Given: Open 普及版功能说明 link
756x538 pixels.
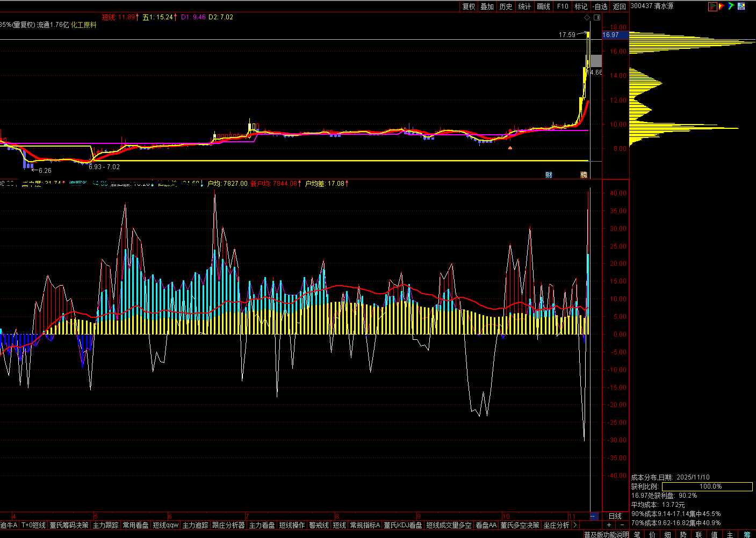Looking at the screenshot, I should click(x=607, y=534).
